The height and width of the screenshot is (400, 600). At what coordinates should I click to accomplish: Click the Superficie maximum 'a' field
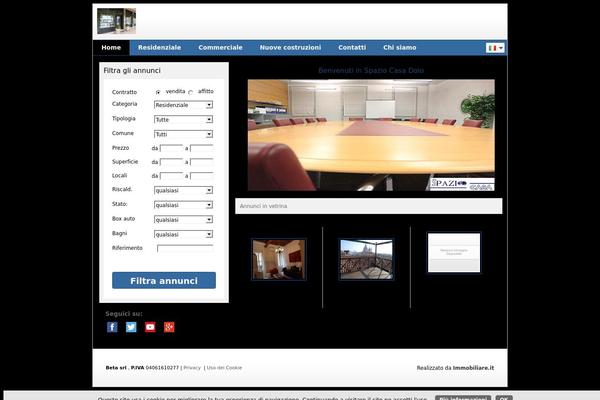point(202,162)
